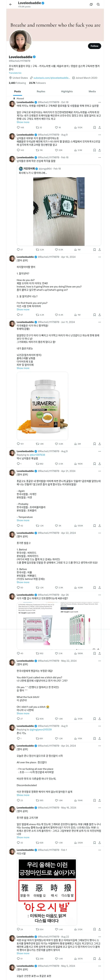Share the 거인의어깨 quote post
Image resolution: width=110 pixels, height=980 pixels.
(x=100, y=250)
